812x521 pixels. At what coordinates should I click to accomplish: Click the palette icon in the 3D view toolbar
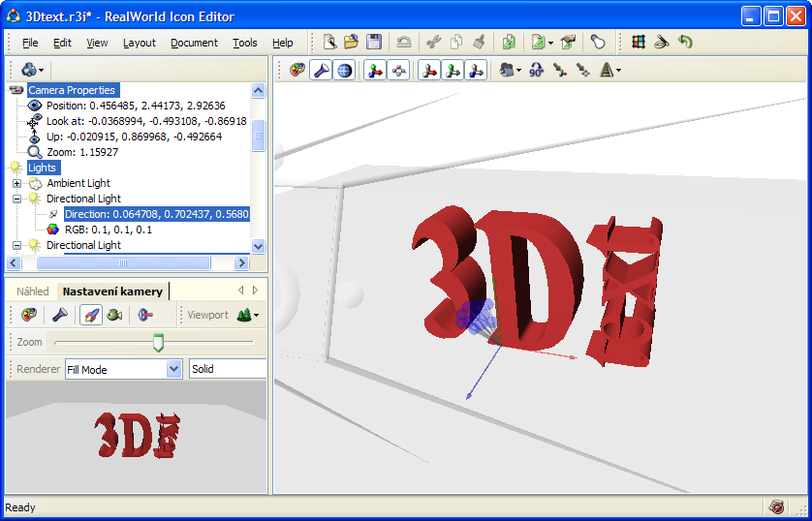click(297, 71)
